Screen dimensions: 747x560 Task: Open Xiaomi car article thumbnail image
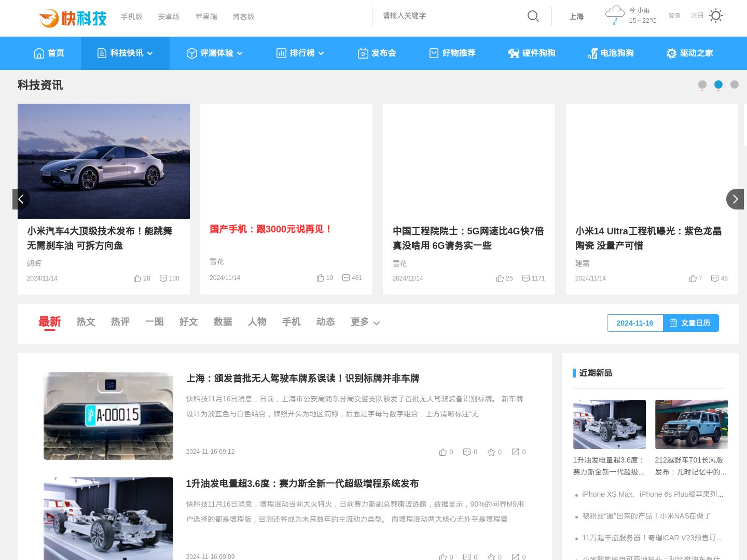click(104, 161)
